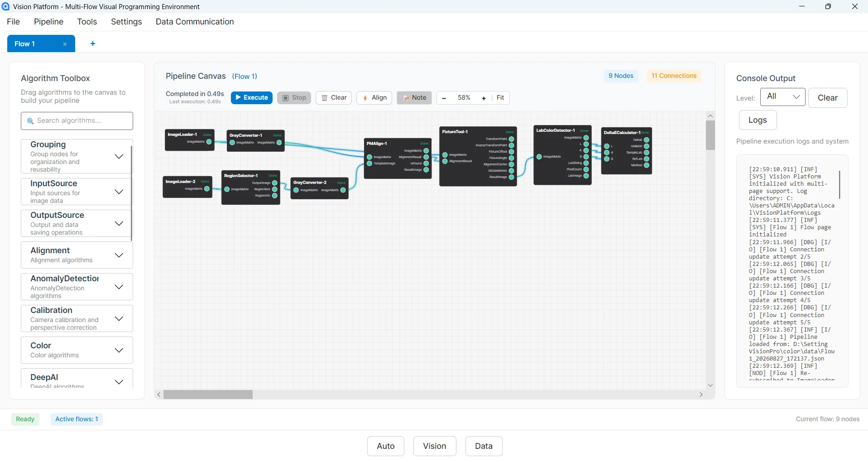Image resolution: width=868 pixels, height=462 pixels.
Task: Expand the Color algorithms category
Action: [119, 350]
